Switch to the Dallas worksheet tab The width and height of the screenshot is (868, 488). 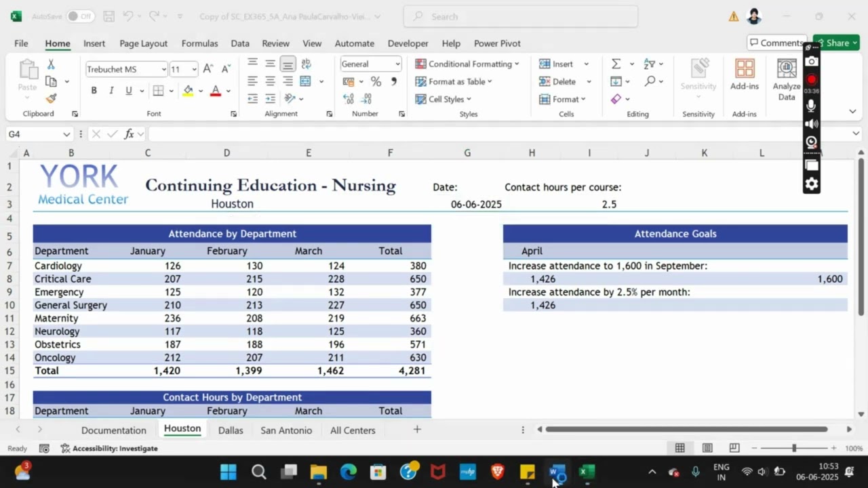point(231,430)
